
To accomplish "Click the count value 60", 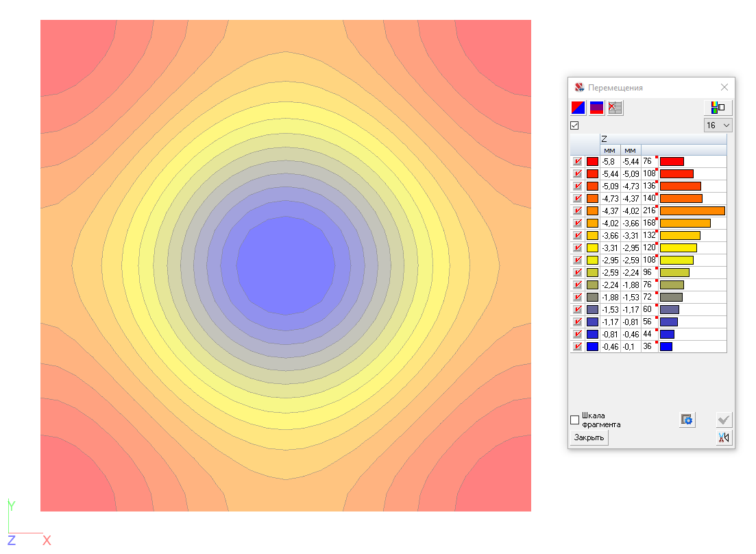I will click(647, 309).
